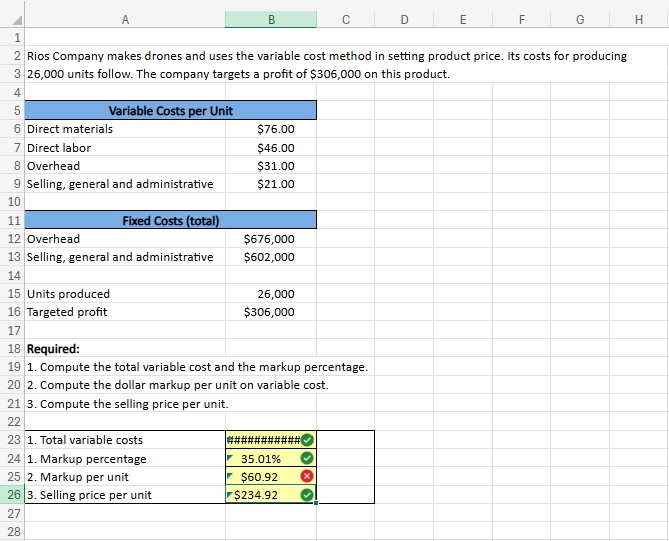
Task: Click the bold Required: cell
Action: pos(125,349)
